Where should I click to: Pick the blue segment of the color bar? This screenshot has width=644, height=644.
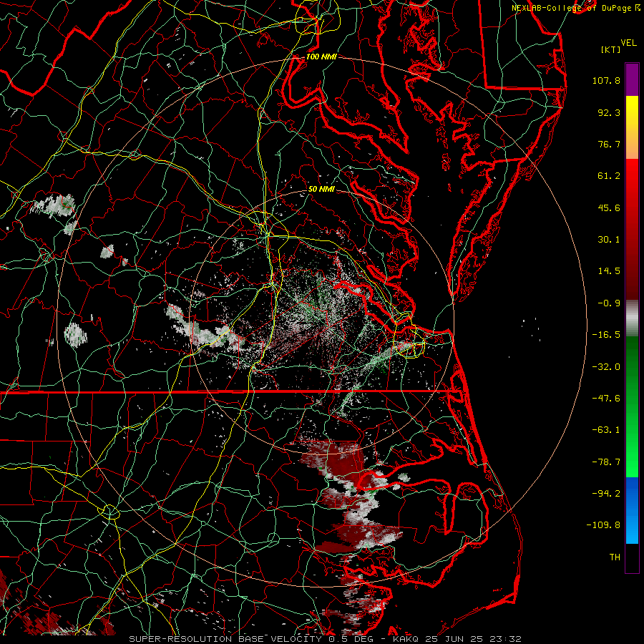[x=632, y=510]
